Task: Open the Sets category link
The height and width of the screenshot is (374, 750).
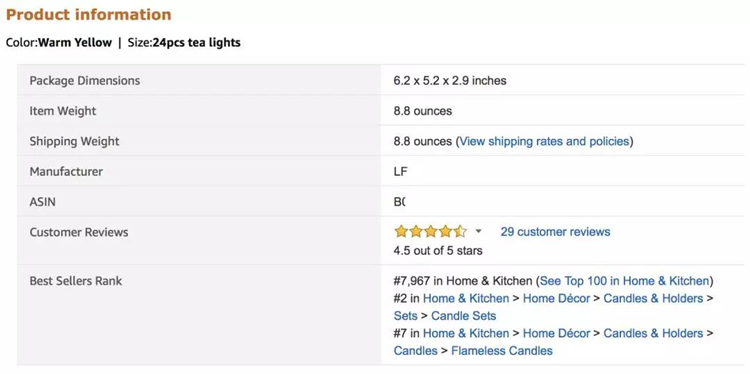Action: click(406, 316)
